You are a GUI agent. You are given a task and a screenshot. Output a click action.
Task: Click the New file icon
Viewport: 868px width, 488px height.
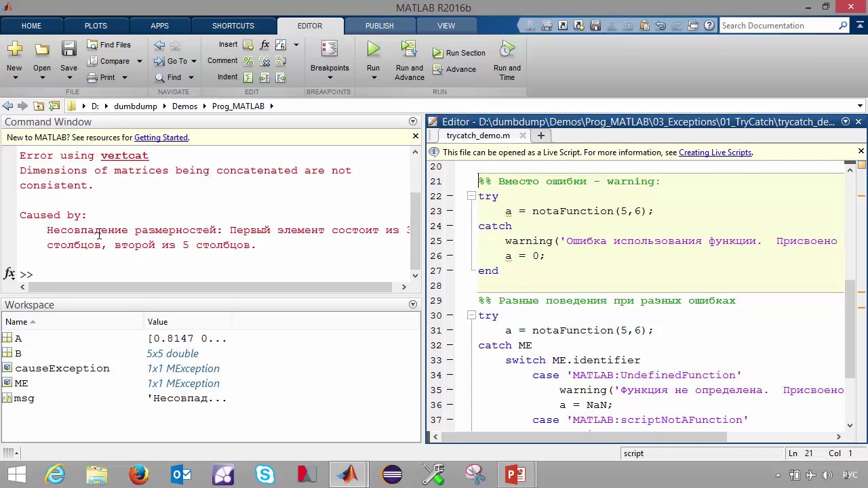pyautogui.click(x=14, y=49)
